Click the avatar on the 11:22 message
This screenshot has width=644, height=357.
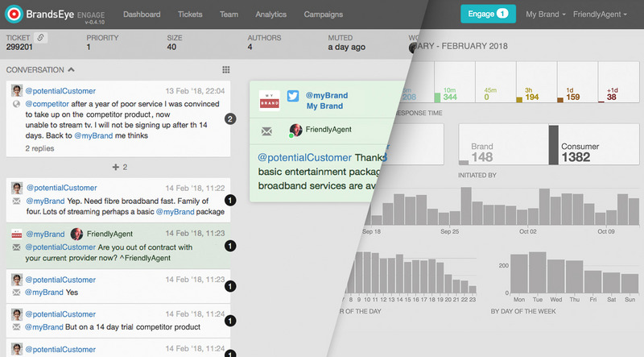point(16,188)
